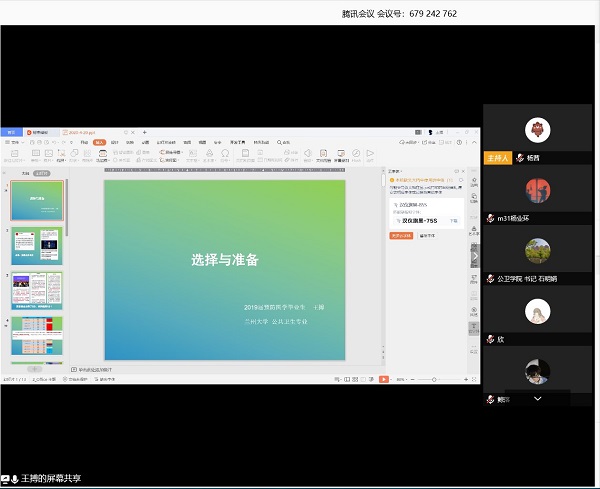
Task: Close the missing-font side panel with its X
Action: point(462,171)
